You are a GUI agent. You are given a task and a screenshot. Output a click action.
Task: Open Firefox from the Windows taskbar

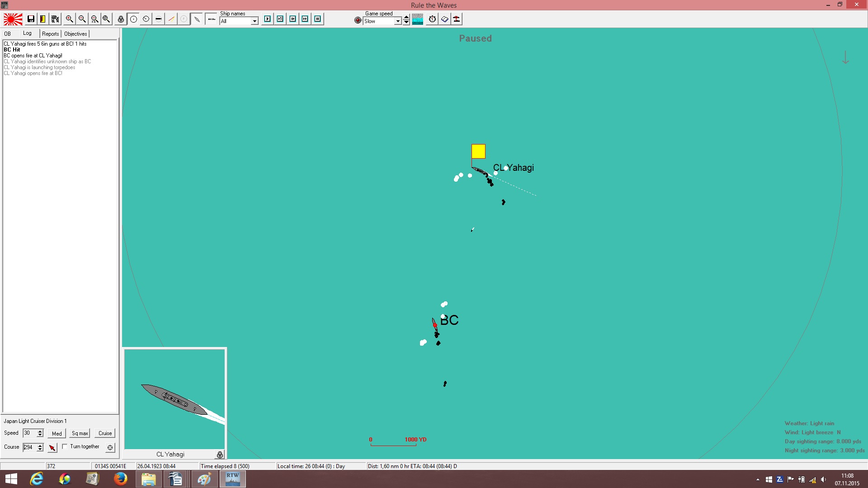point(120,479)
